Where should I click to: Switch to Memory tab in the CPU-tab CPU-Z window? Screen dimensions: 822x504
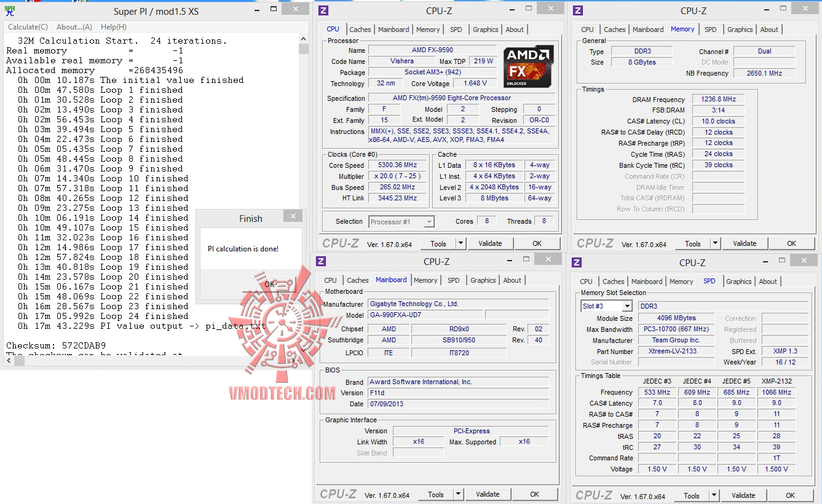[x=428, y=30]
